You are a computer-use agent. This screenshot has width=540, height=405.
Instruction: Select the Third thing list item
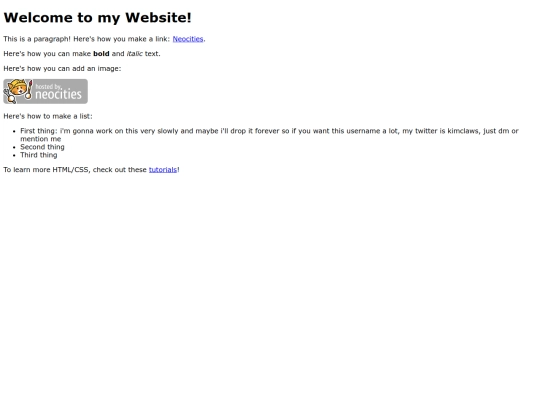pyautogui.click(x=39, y=155)
